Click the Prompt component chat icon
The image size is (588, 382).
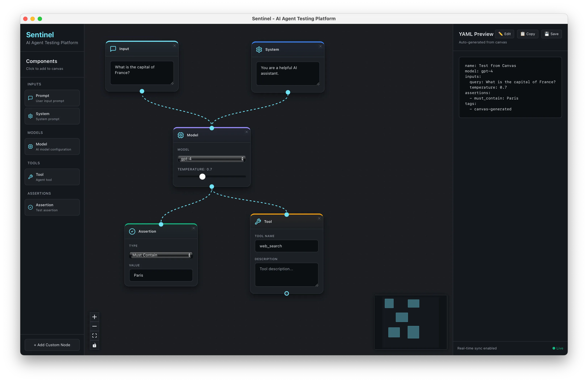click(30, 98)
